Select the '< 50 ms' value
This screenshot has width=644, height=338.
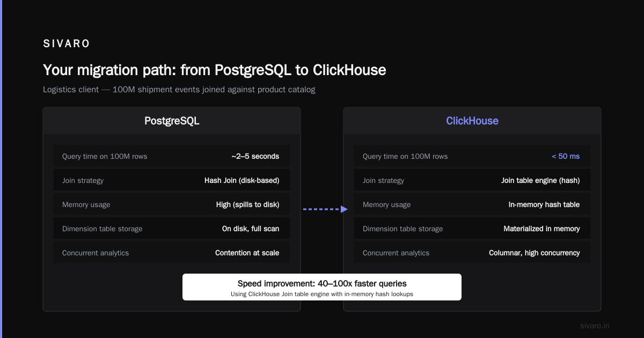coord(566,156)
